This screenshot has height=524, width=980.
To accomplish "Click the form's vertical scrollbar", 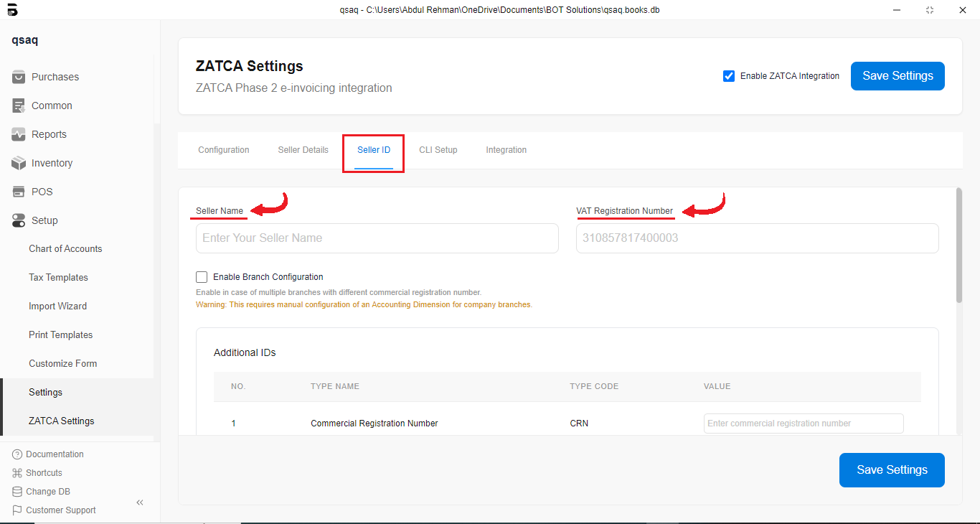I will (x=959, y=244).
